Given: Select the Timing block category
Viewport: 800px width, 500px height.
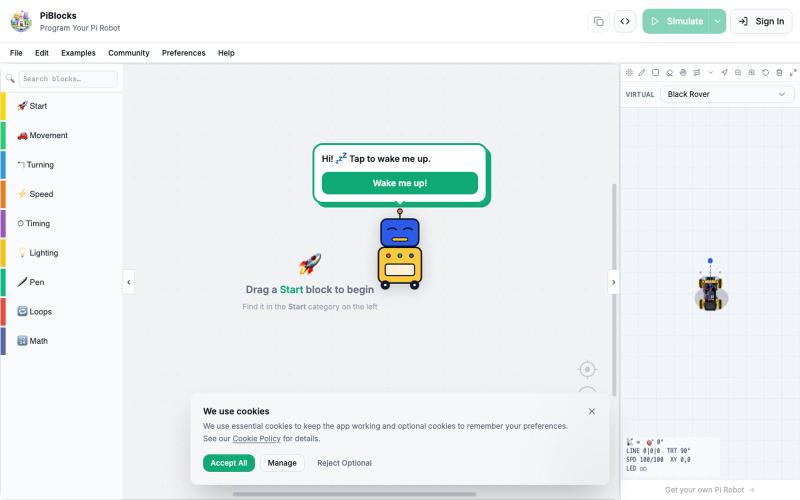Looking at the screenshot, I should [61, 223].
